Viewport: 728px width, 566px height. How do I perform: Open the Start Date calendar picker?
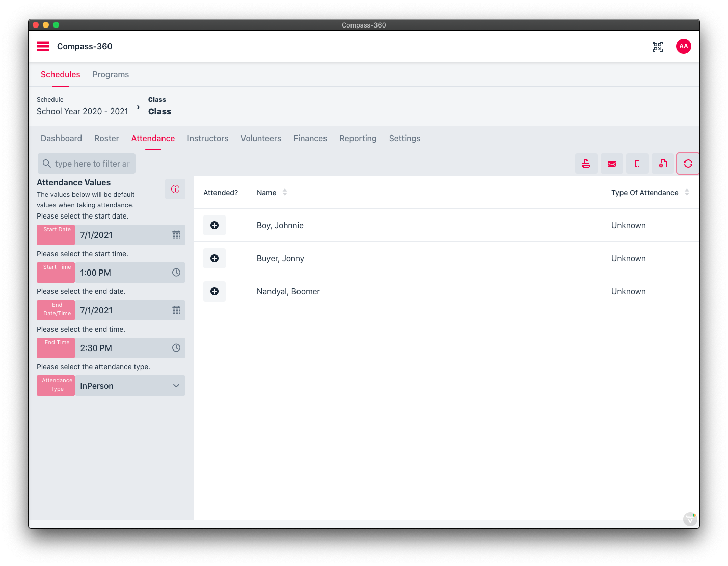point(176,235)
